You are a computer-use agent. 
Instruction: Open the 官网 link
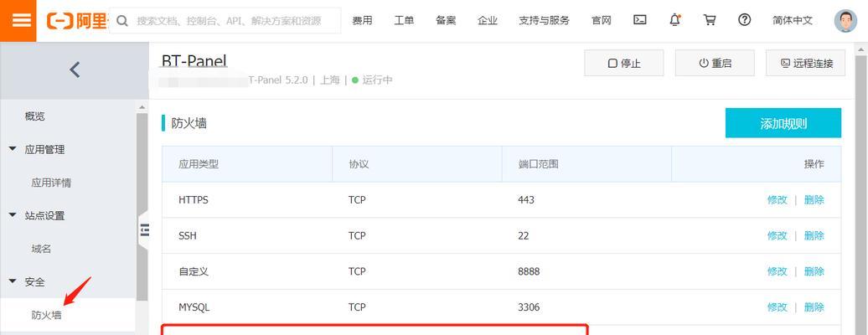click(602, 20)
